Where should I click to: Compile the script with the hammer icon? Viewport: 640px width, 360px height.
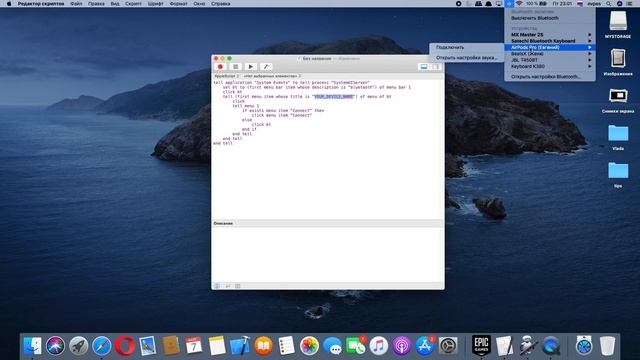click(x=266, y=67)
